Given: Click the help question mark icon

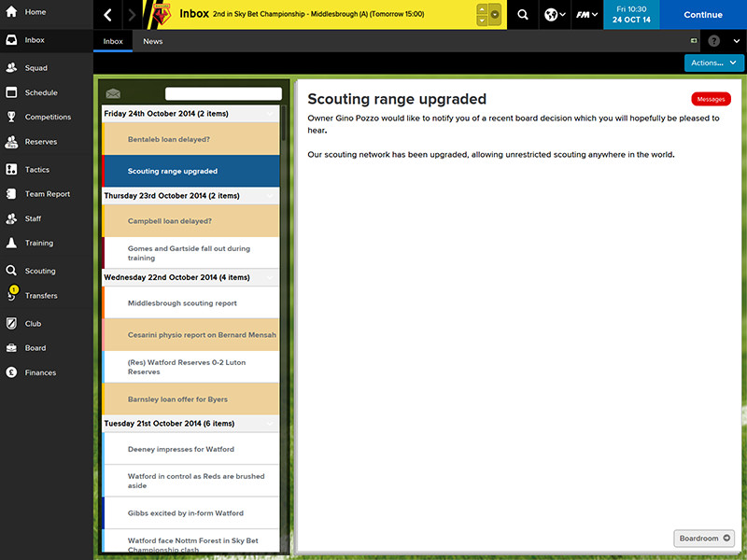Looking at the screenshot, I should 714,41.
